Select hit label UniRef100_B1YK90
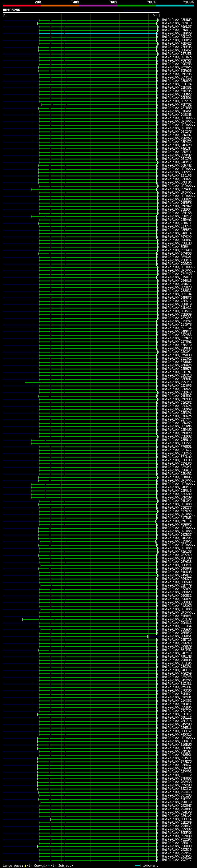The width and height of the screenshot is (197, 868). coord(176,511)
